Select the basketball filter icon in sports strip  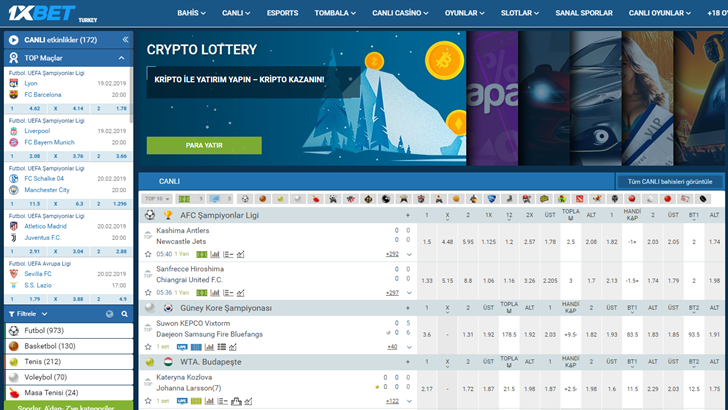point(263,199)
